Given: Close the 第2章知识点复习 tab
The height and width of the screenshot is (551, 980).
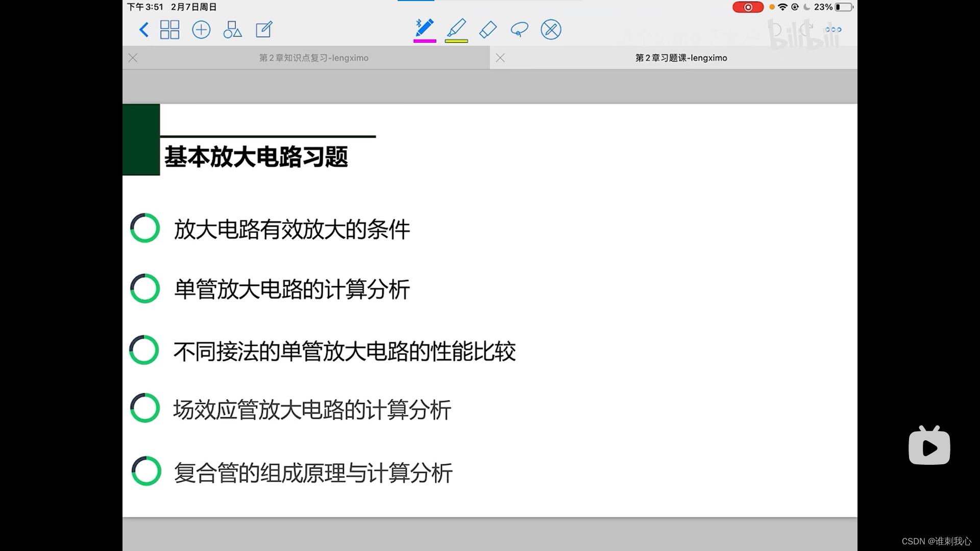Looking at the screenshot, I should click(x=133, y=58).
